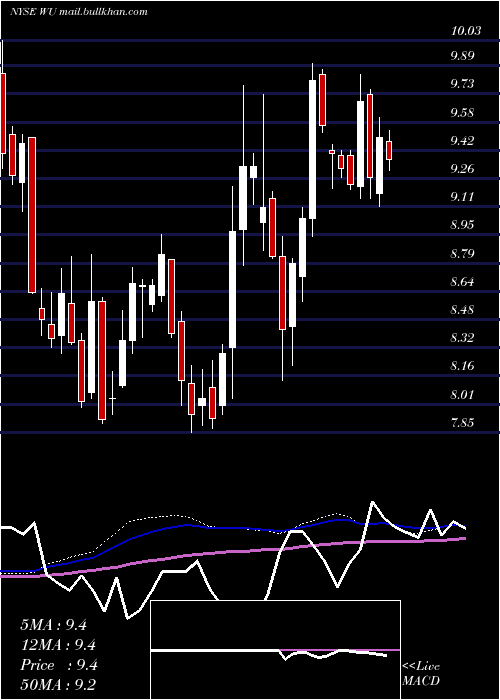This screenshot has width=500, height=700.
Task: Select the 8.64 price axis label
Action: 462,282
